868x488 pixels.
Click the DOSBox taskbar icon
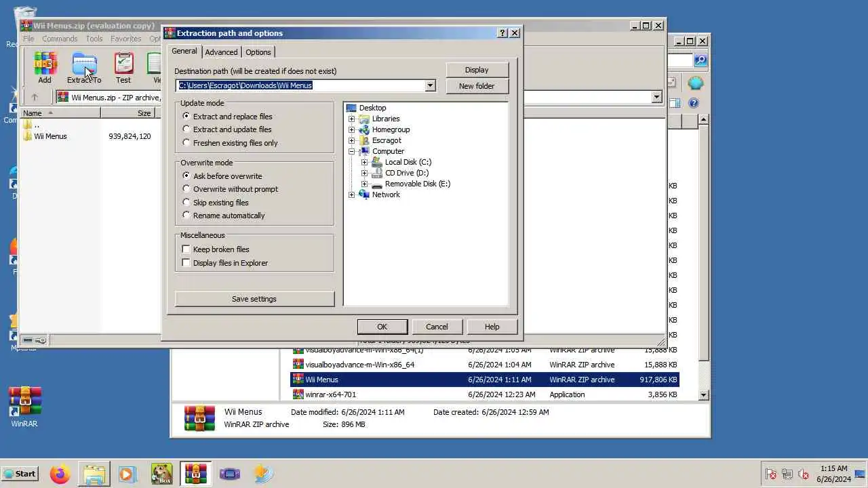161,474
